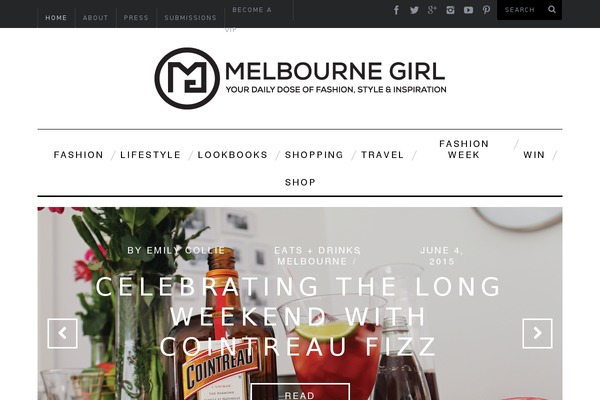Select Lookbooks in main navigation

tap(233, 155)
